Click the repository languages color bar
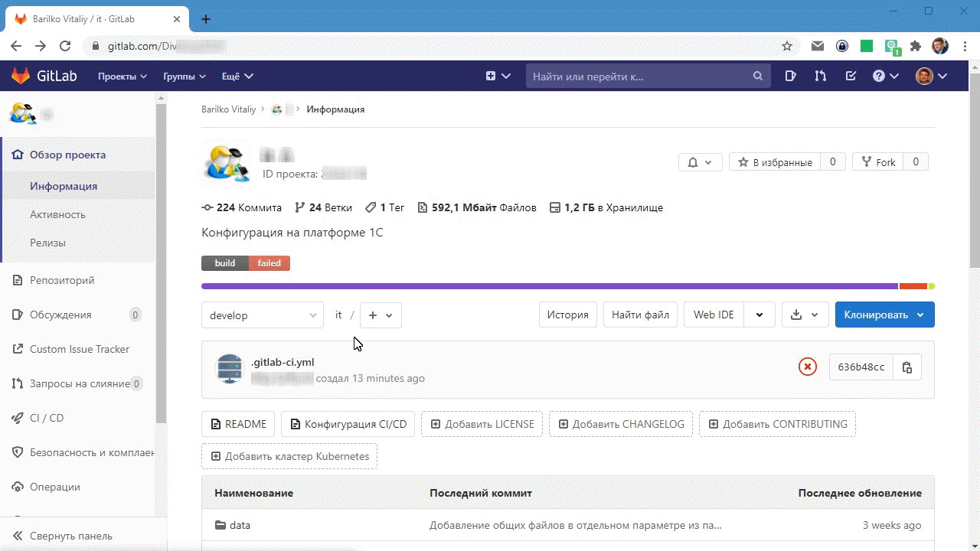The image size is (980, 551). tap(549, 286)
